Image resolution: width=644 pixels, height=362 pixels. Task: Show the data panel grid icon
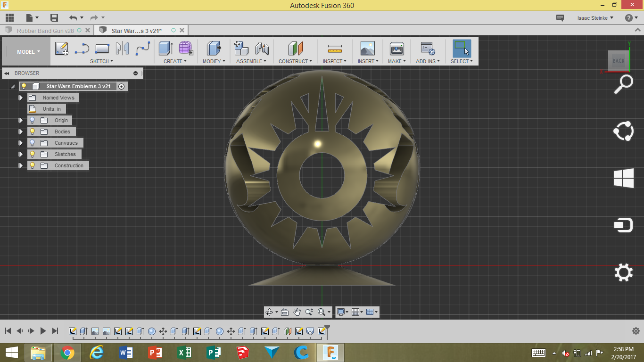9,18
